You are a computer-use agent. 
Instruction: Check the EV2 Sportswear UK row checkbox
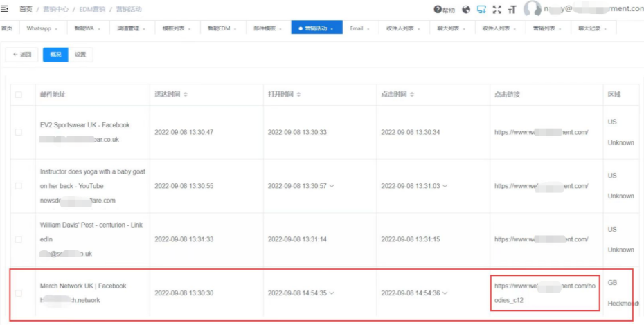click(19, 132)
